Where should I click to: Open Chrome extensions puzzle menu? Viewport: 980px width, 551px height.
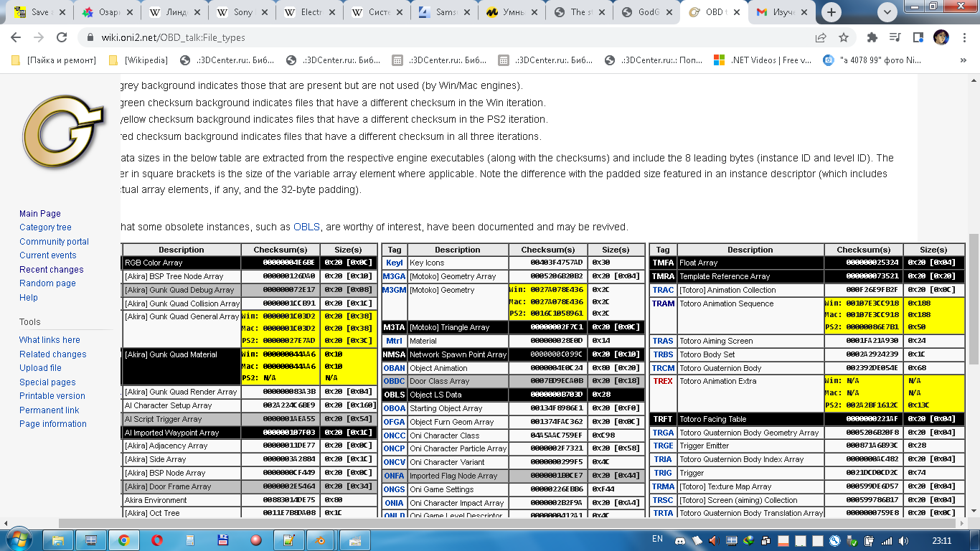pos(872,37)
